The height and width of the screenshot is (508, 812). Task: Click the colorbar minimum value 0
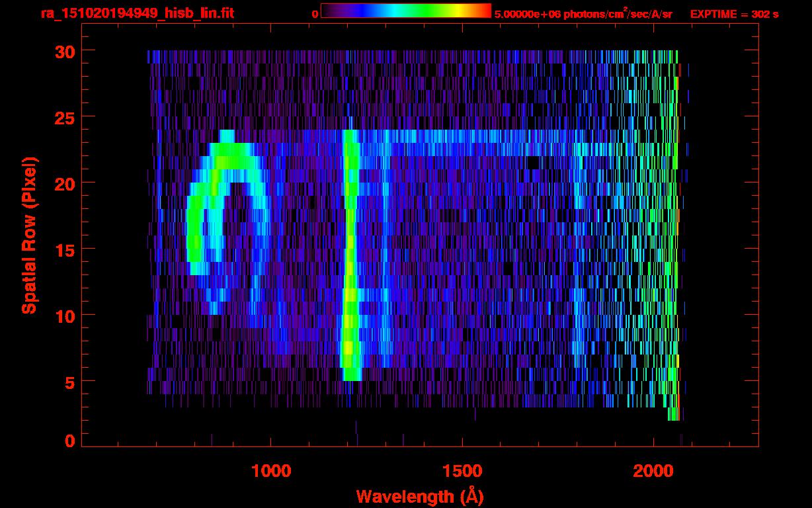(x=315, y=14)
